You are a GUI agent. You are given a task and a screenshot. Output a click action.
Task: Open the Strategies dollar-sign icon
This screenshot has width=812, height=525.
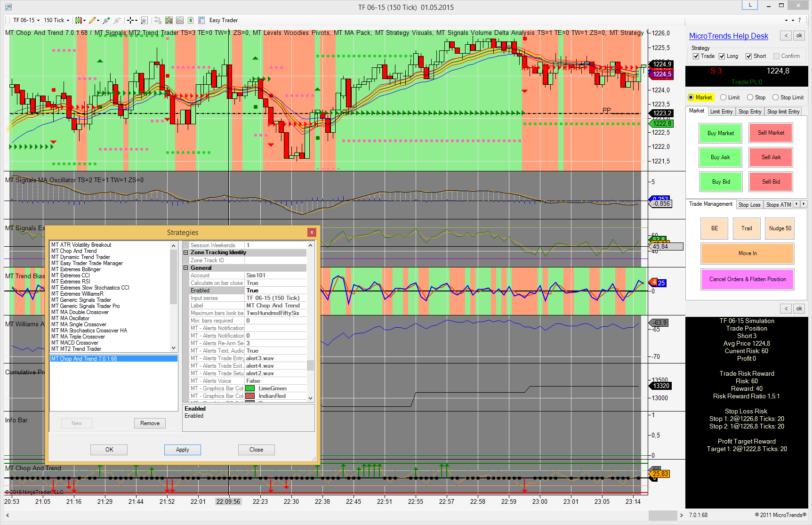tap(191, 20)
